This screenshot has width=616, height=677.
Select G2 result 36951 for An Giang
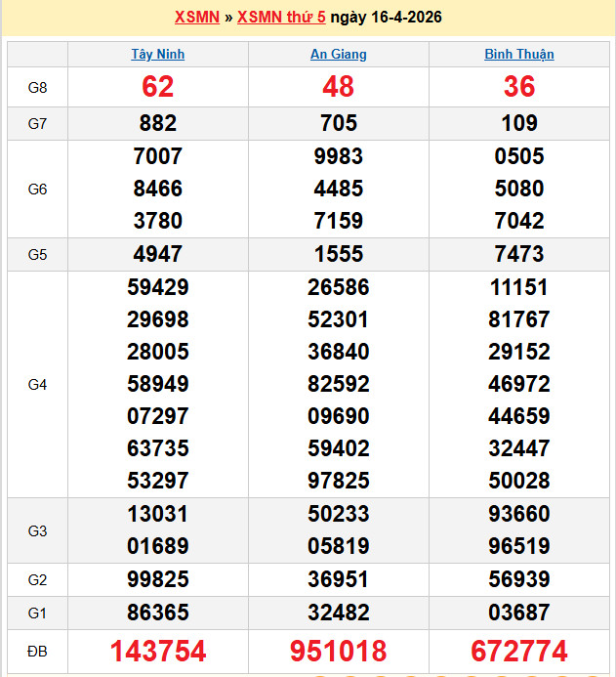339,579
